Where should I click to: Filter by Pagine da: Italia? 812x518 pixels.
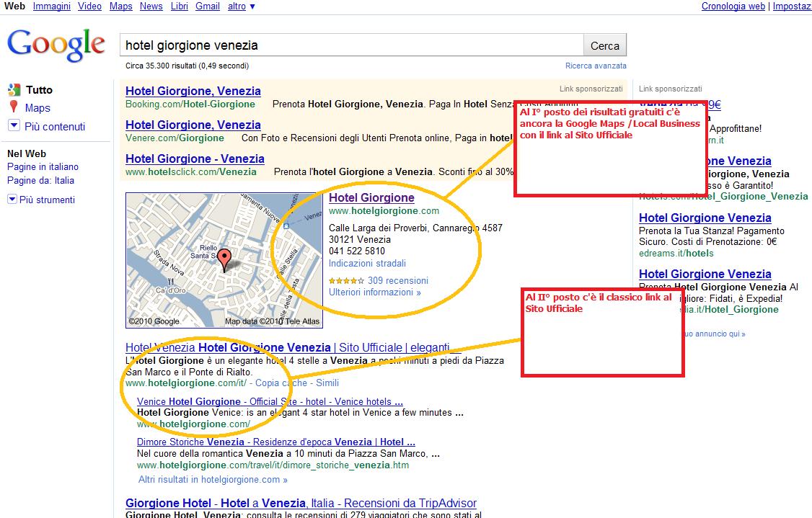coord(40,181)
